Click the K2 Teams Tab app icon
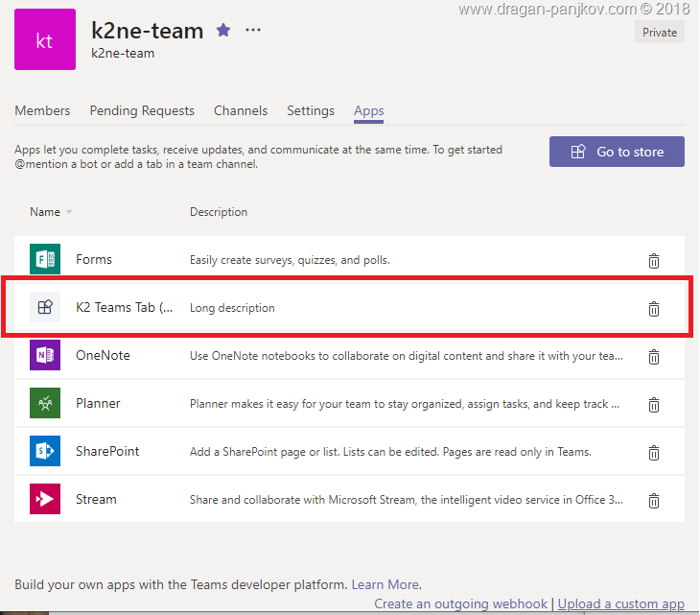700x615 pixels. pos(45,308)
